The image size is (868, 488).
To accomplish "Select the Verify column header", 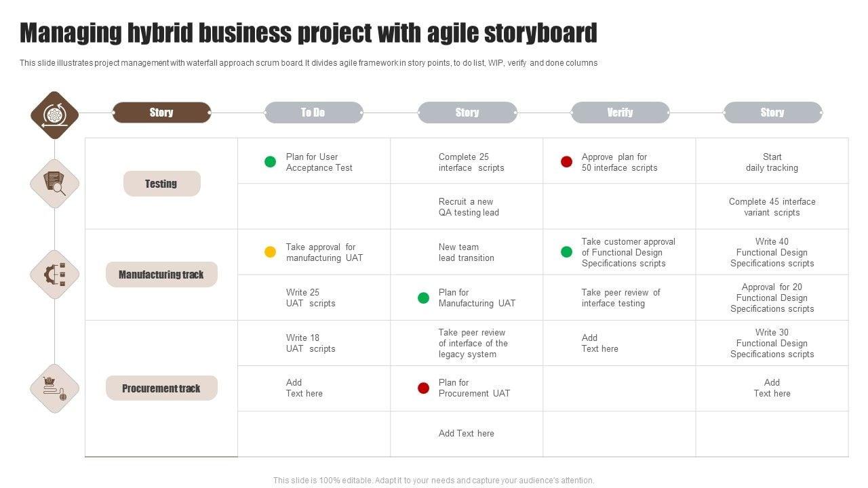I will coord(620,113).
